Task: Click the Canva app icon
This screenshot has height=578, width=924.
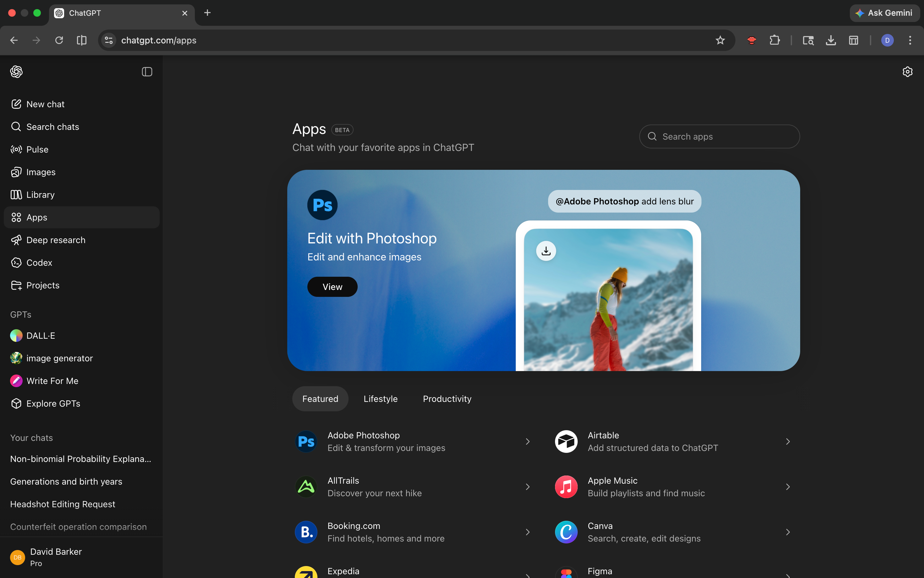Action: 566,532
